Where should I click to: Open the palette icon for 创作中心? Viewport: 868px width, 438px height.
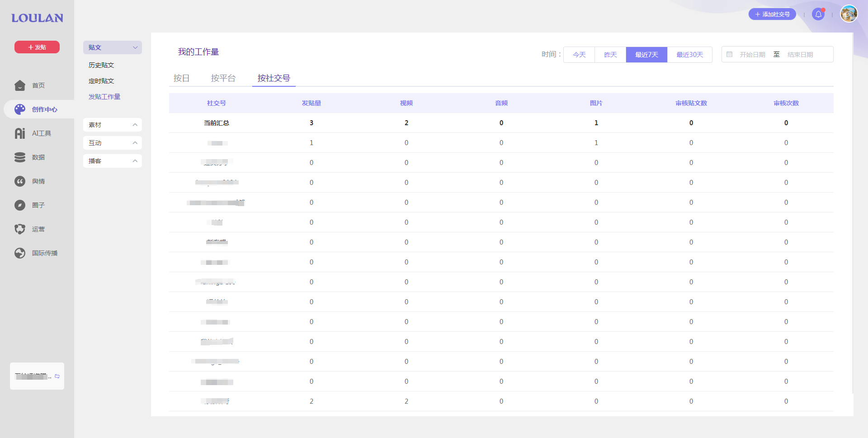[x=20, y=109]
